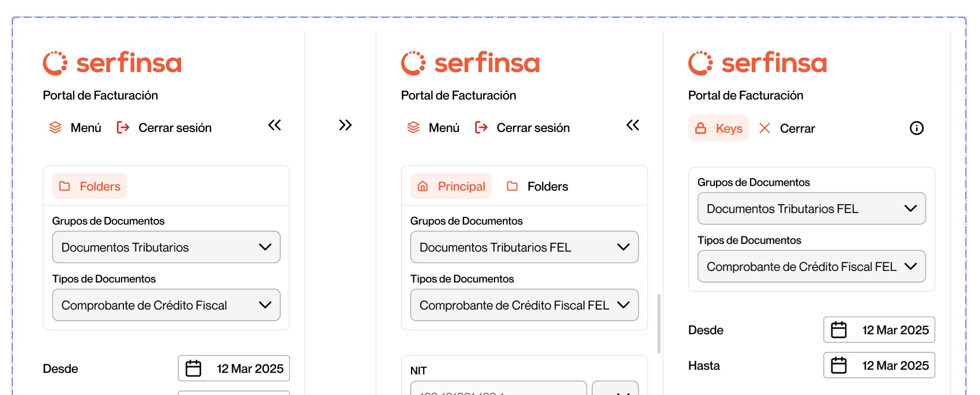This screenshot has width=980, height=395.
Task: Click the left panel Desde date field
Action: point(233,368)
